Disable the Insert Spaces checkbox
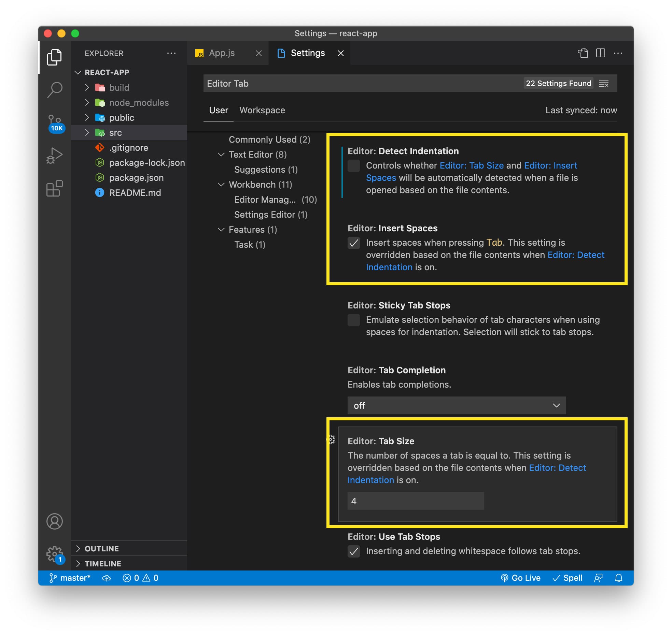672x636 pixels. [x=354, y=243]
